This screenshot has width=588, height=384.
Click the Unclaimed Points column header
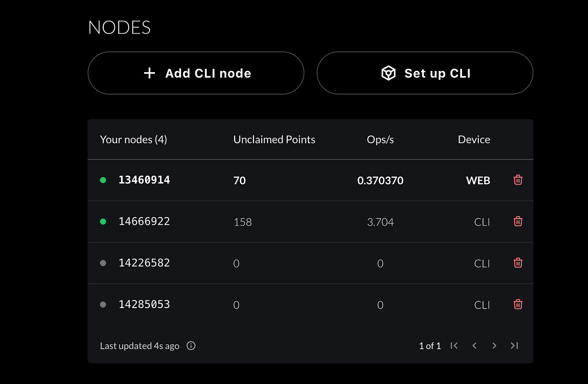pos(274,140)
